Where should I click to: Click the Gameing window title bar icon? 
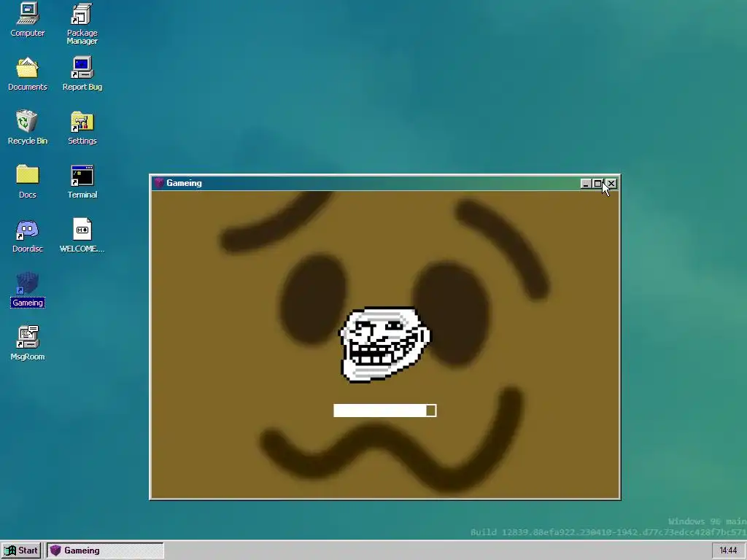pyautogui.click(x=159, y=183)
